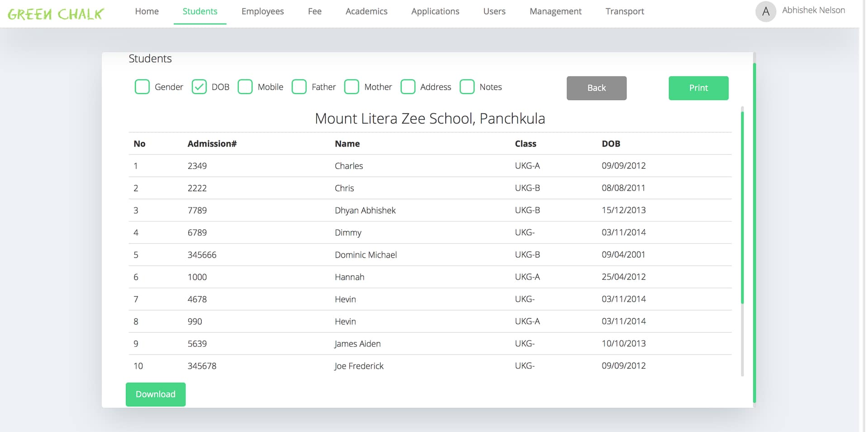Click the Green Chalk logo
Viewport: 868px width, 432px height.
click(x=56, y=14)
